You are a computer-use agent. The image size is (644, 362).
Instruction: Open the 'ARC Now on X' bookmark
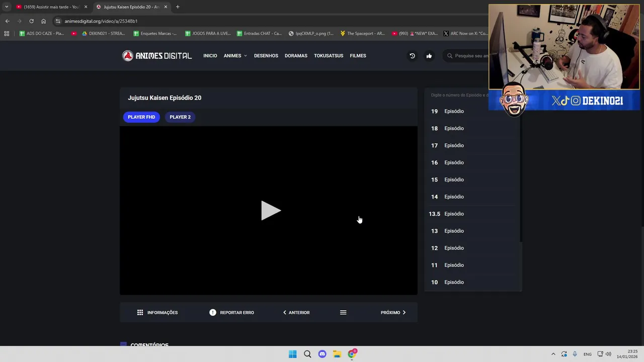465,34
